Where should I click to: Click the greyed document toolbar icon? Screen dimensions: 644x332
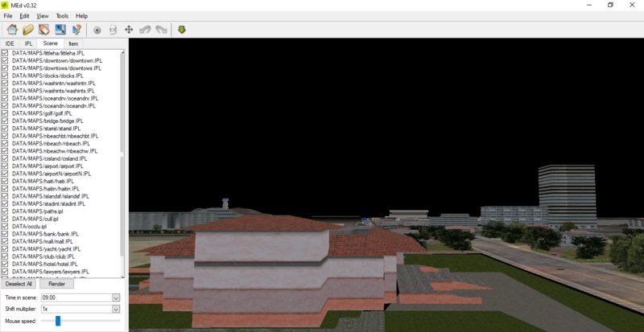tap(113, 30)
